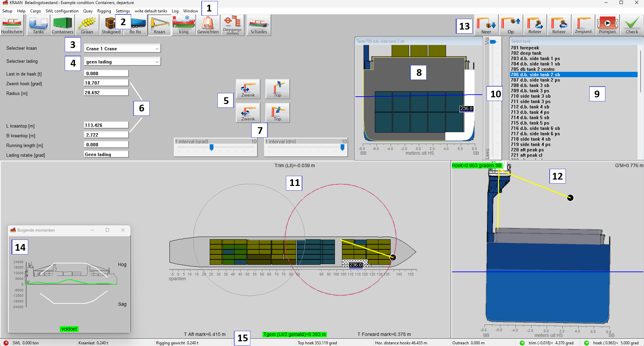This screenshot has width=644, height=346.
Task: Open the Containers module
Action: click(x=62, y=25)
